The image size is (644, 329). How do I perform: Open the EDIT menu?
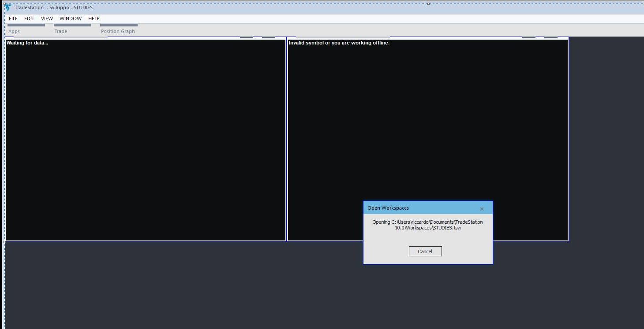click(29, 18)
